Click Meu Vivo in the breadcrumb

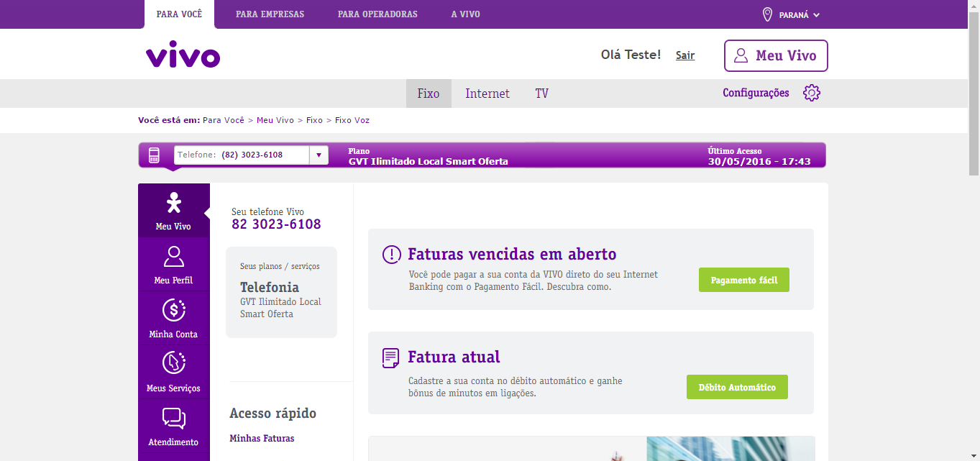pos(275,120)
